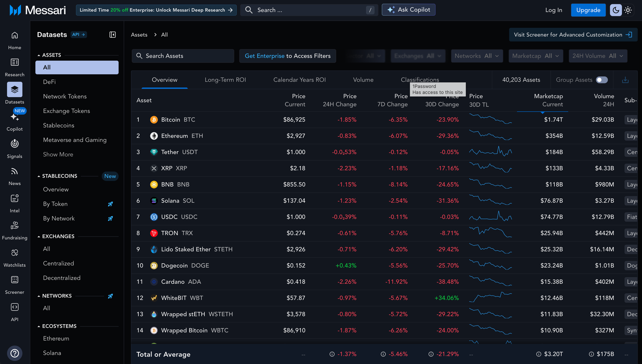Click the download assets icon
The height and width of the screenshot is (364, 642).
click(625, 80)
